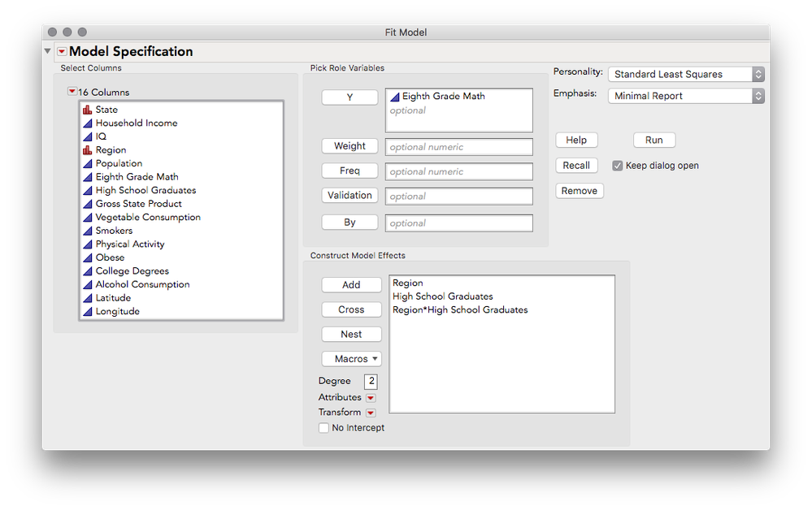Click the Latitude column icon
This screenshot has width=812, height=510.
[88, 298]
